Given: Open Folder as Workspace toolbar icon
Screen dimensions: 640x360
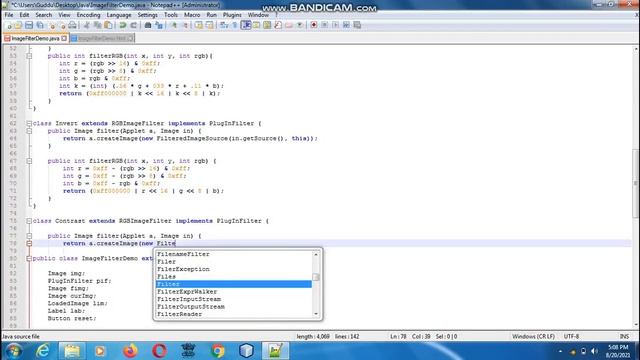Looking at the screenshot, I should 289,25.
